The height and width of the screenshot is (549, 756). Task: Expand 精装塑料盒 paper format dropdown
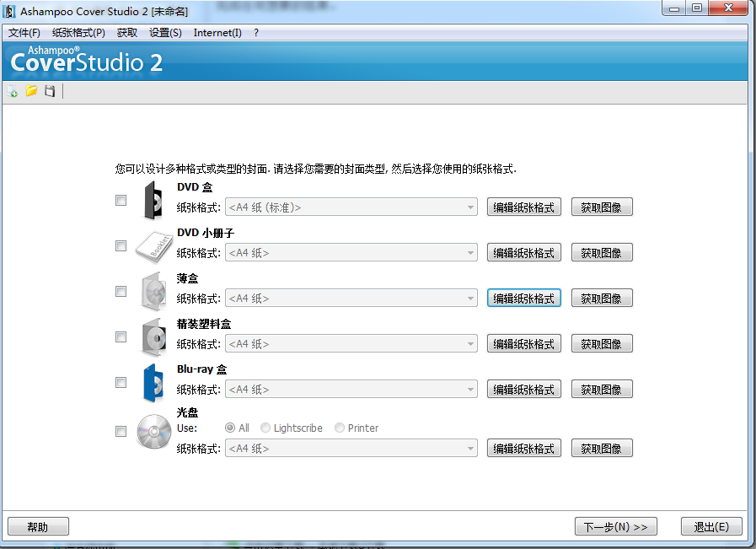(x=351, y=343)
